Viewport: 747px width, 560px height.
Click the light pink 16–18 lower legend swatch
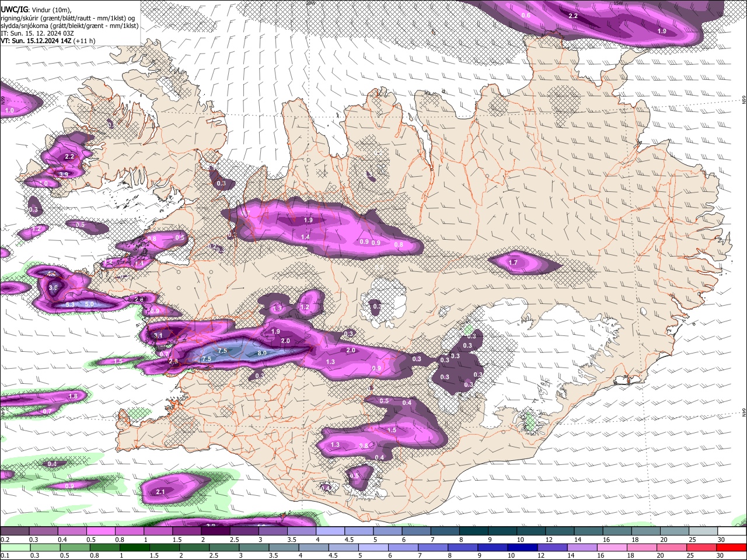[x=613, y=548]
